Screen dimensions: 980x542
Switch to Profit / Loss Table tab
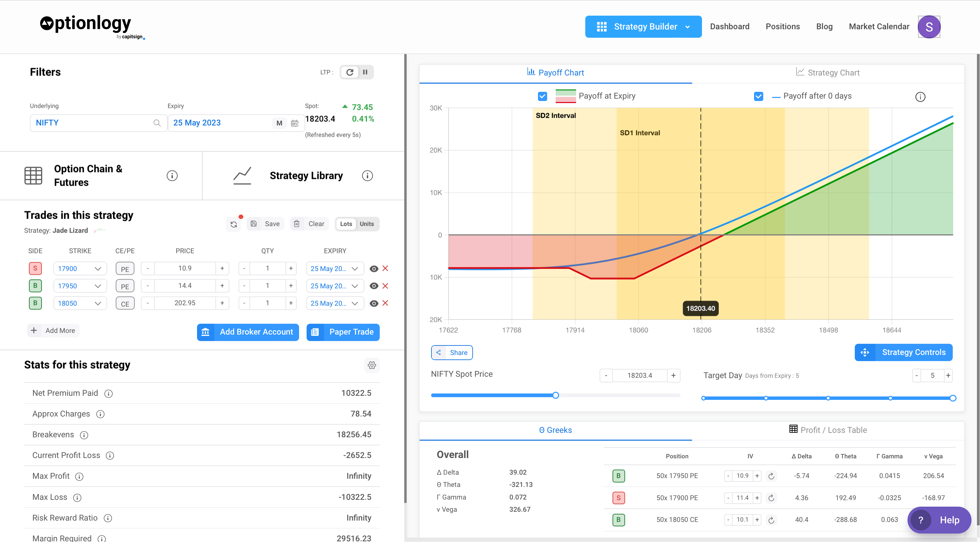pyautogui.click(x=828, y=430)
